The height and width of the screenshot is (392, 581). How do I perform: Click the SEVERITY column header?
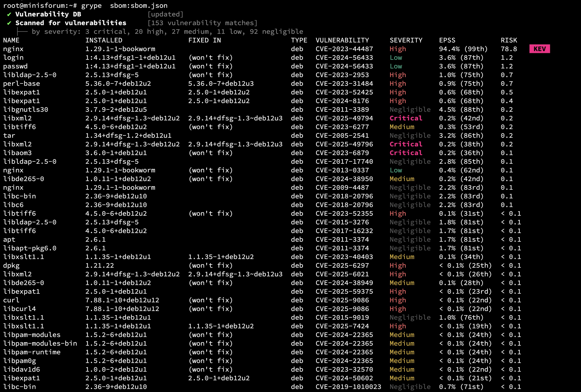point(406,40)
